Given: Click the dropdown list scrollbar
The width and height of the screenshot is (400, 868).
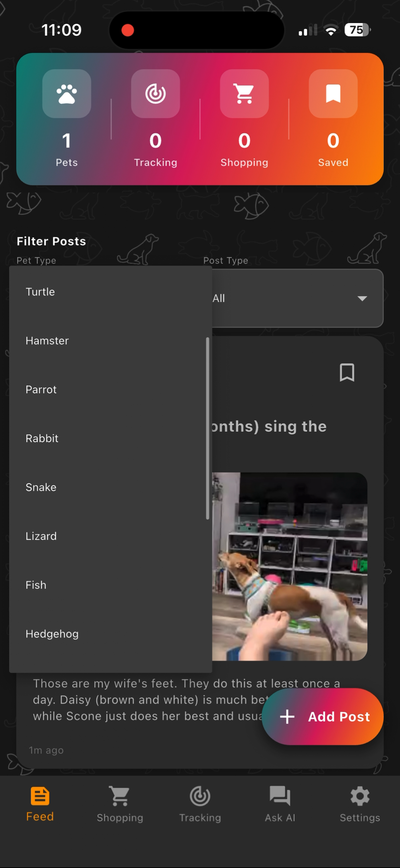Looking at the screenshot, I should point(207,428).
